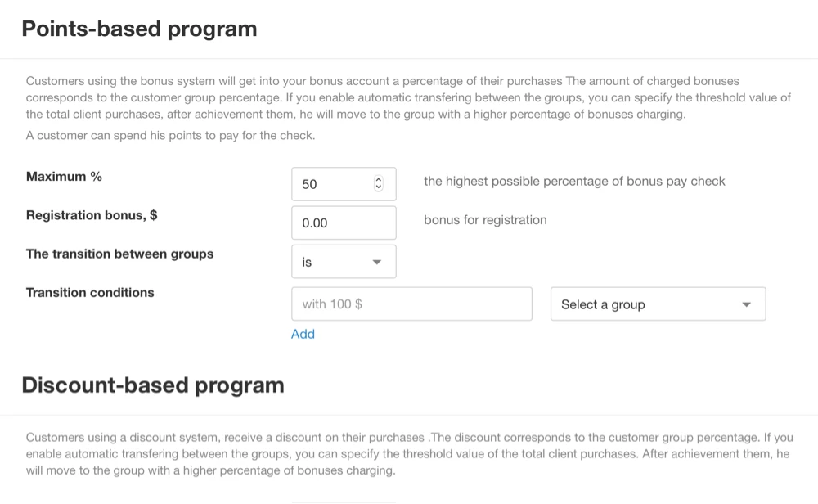The image size is (818, 504).
Task: Click the 'with 100 $' transition conditions field
Action: click(411, 304)
